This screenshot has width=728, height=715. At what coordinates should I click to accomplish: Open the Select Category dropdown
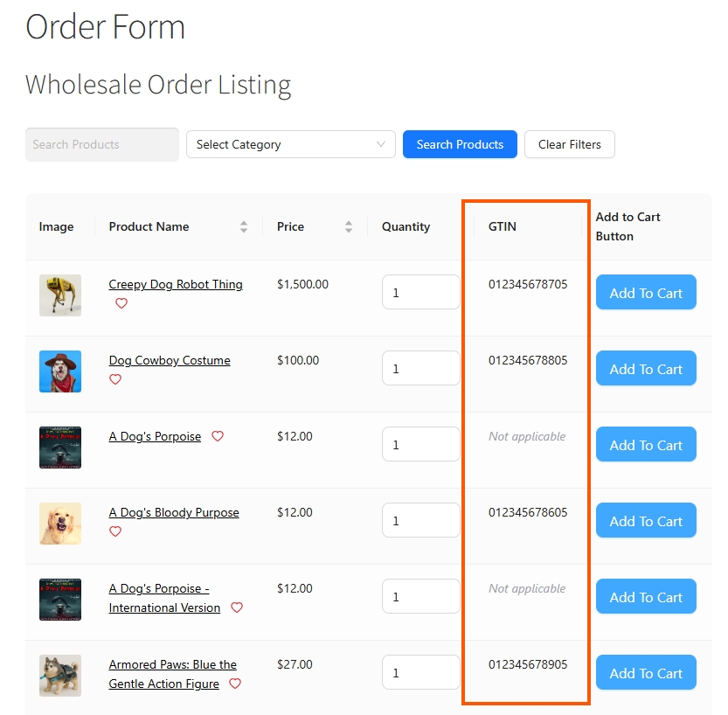pyautogui.click(x=290, y=144)
